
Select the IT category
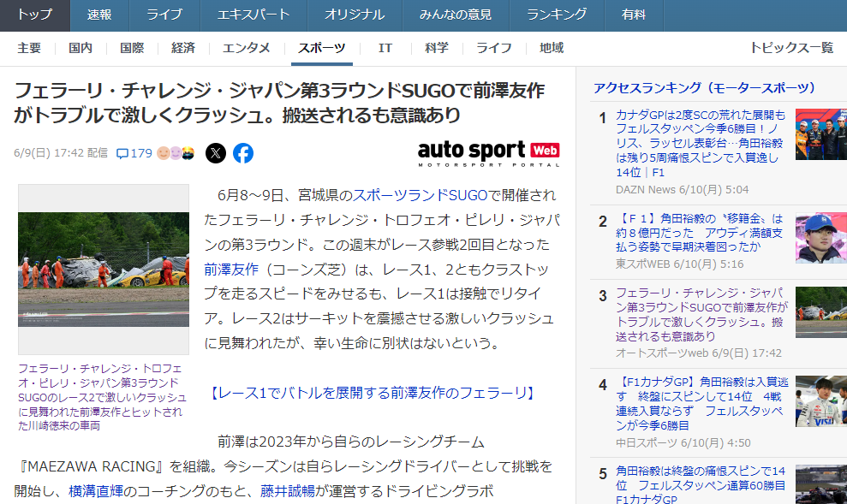(x=385, y=48)
